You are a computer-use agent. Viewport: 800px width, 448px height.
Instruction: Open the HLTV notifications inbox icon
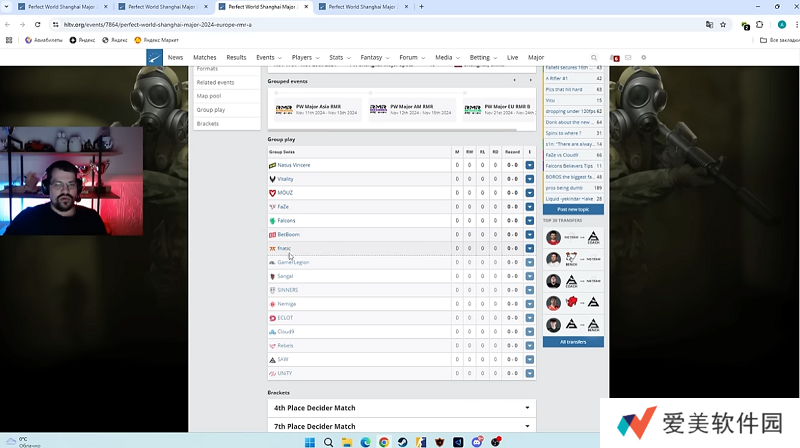614,58
